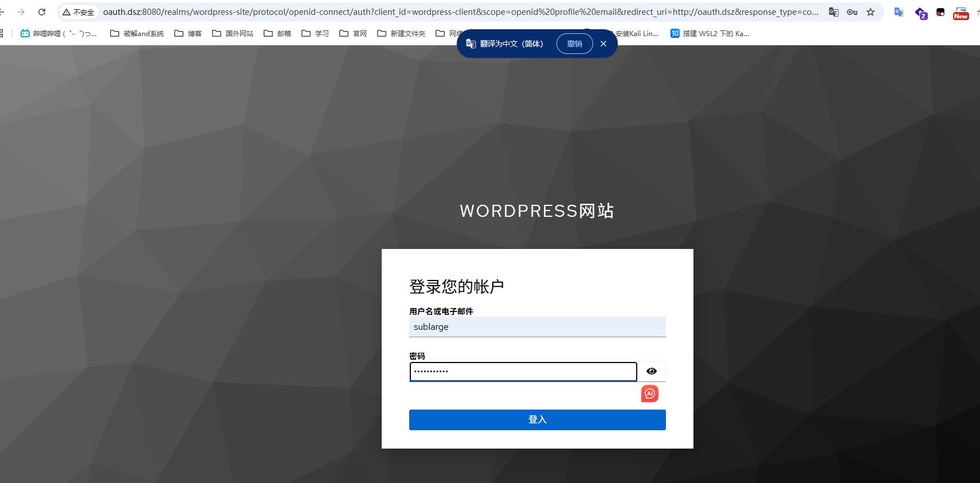Screen dimensions: 980x483
Task: Open the 哔哩哔哩 bookmark
Action: point(58,34)
